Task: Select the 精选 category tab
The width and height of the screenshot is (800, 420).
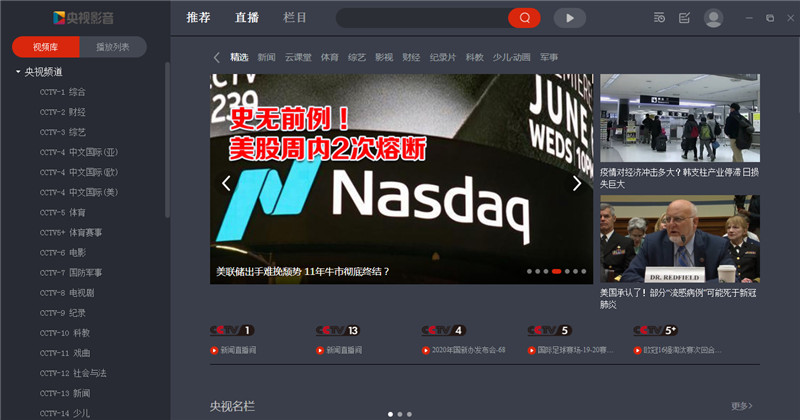Action: (x=239, y=57)
